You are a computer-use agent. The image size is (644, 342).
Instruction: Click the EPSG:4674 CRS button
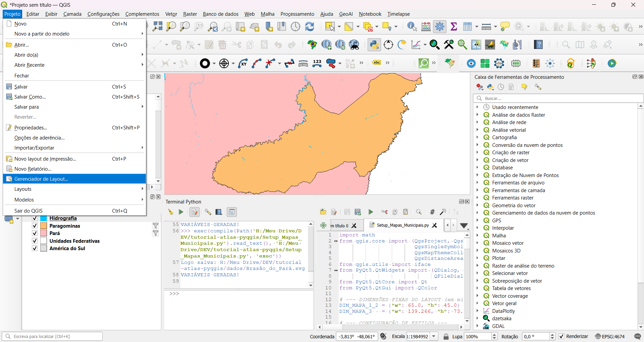tap(610, 336)
